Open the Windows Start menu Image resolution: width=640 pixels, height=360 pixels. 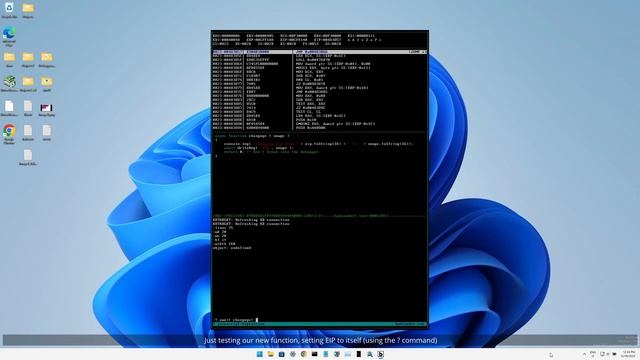coord(260,354)
